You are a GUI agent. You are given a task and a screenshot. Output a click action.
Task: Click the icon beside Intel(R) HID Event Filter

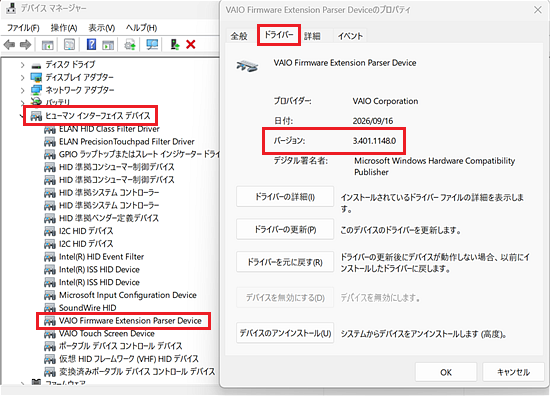(50, 257)
